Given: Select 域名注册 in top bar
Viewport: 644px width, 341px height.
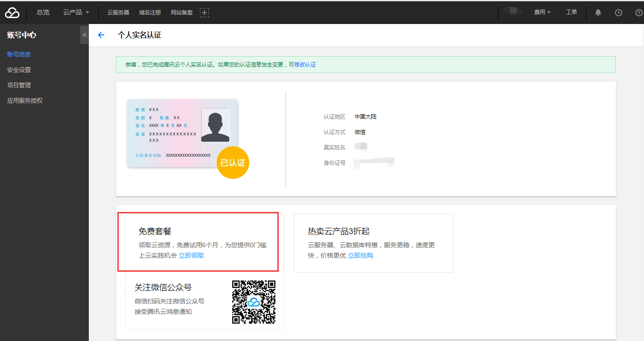Looking at the screenshot, I should tap(150, 13).
